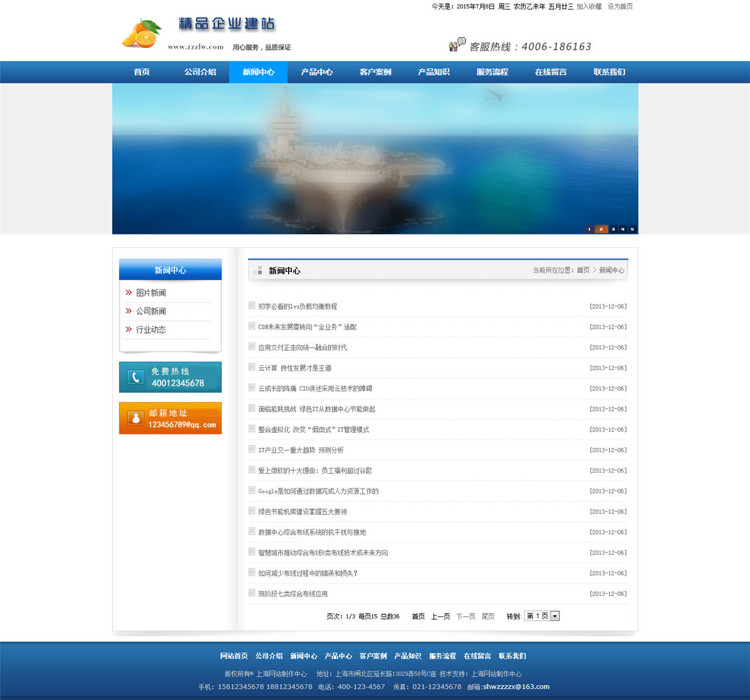The height and width of the screenshot is (700, 750).
Task: Open article 应用交付正走向统一融合的时代
Action: 302,348
